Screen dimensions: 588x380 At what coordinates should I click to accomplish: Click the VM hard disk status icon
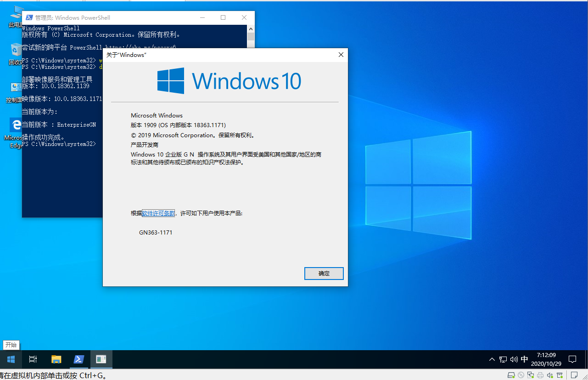coord(511,375)
